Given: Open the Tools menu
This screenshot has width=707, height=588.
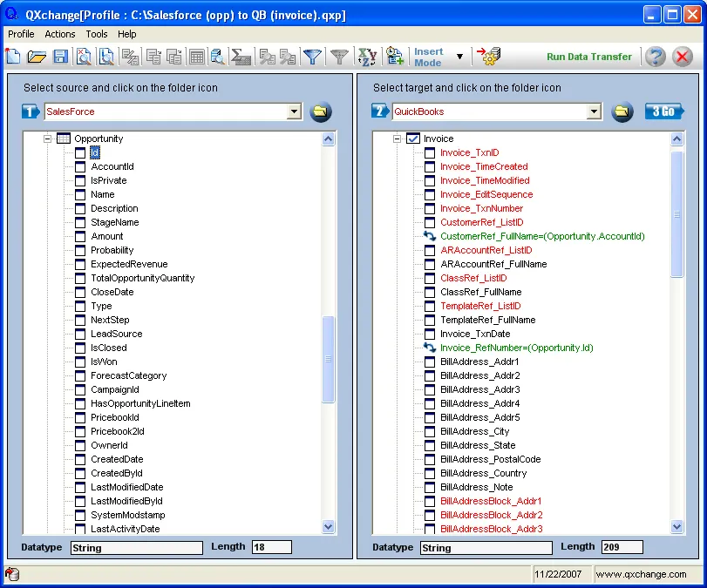Looking at the screenshot, I should 97,34.
